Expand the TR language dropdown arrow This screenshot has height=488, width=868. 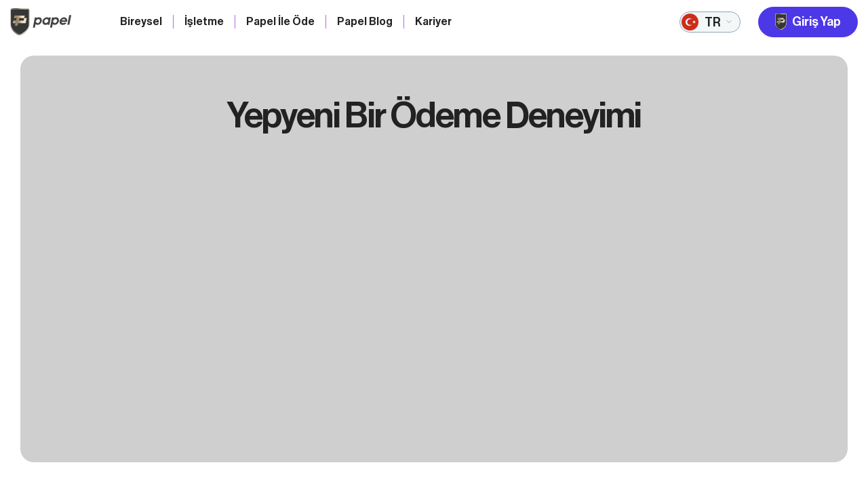coord(729,22)
